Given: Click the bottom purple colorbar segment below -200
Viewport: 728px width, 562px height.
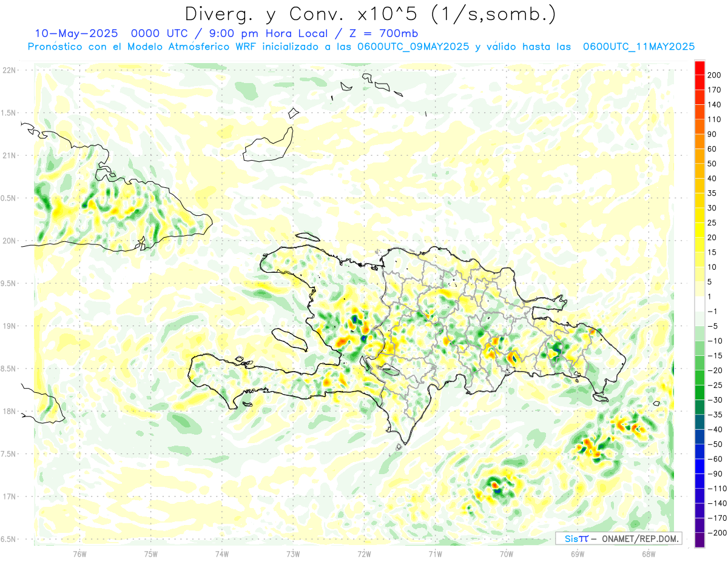Looking at the screenshot, I should coord(699,540).
